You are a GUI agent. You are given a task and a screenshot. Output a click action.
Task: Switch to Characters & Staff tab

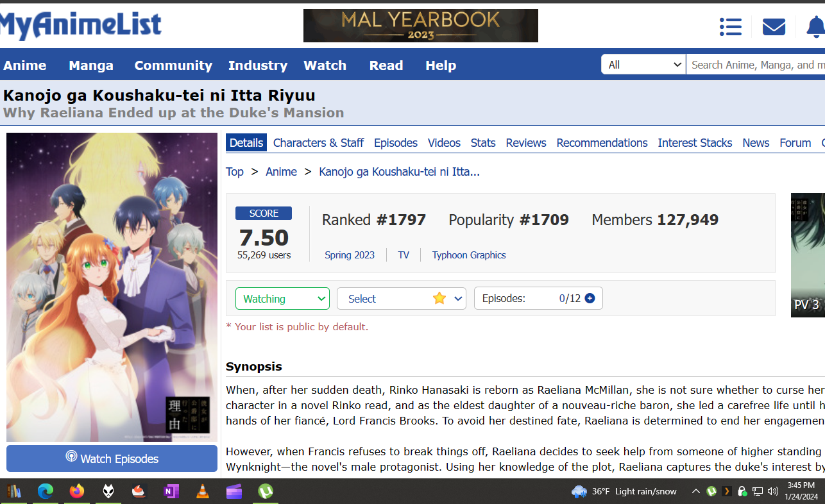point(318,142)
